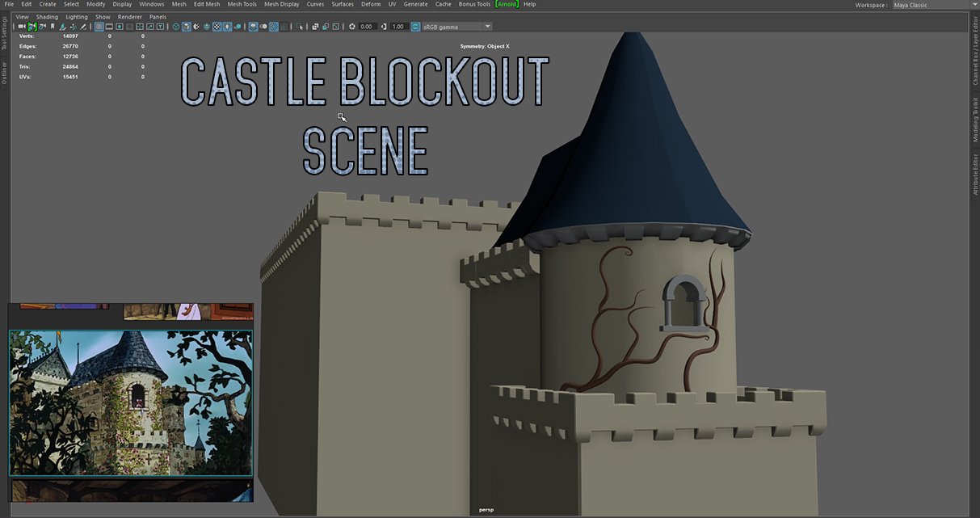Image resolution: width=980 pixels, height=518 pixels.
Task: Open the Outliner side tab
Action: point(4,73)
